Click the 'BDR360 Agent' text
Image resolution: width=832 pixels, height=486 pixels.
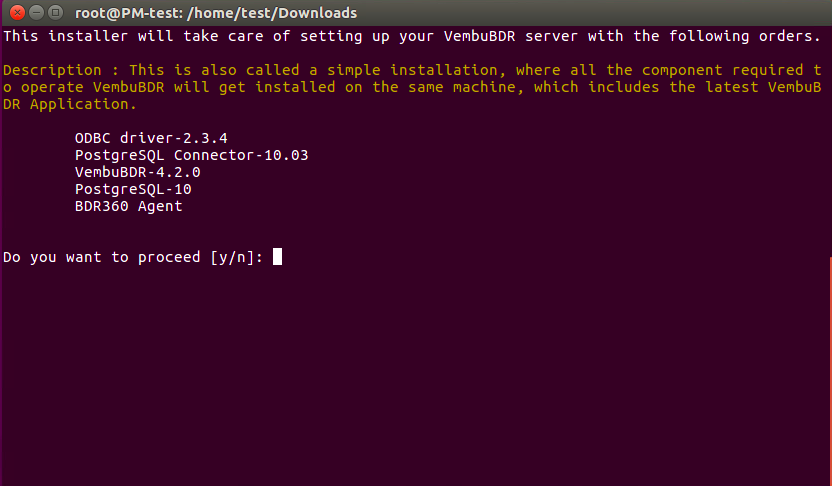tap(128, 206)
